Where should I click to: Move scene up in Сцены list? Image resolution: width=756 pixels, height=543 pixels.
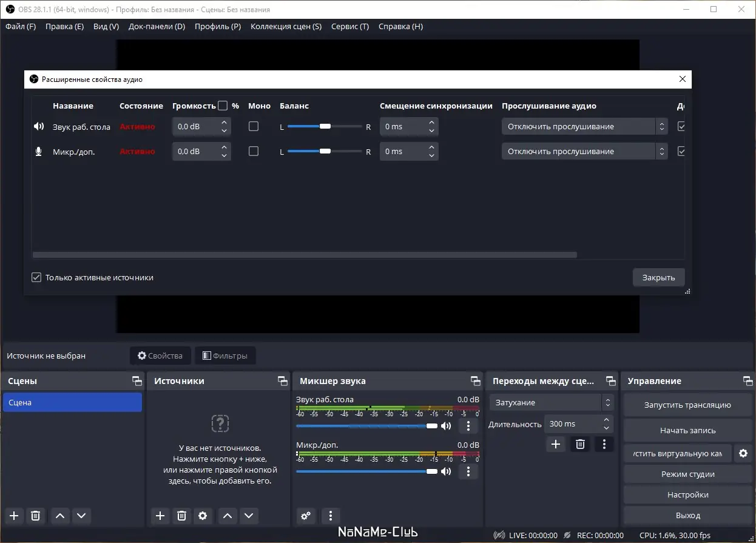[59, 516]
